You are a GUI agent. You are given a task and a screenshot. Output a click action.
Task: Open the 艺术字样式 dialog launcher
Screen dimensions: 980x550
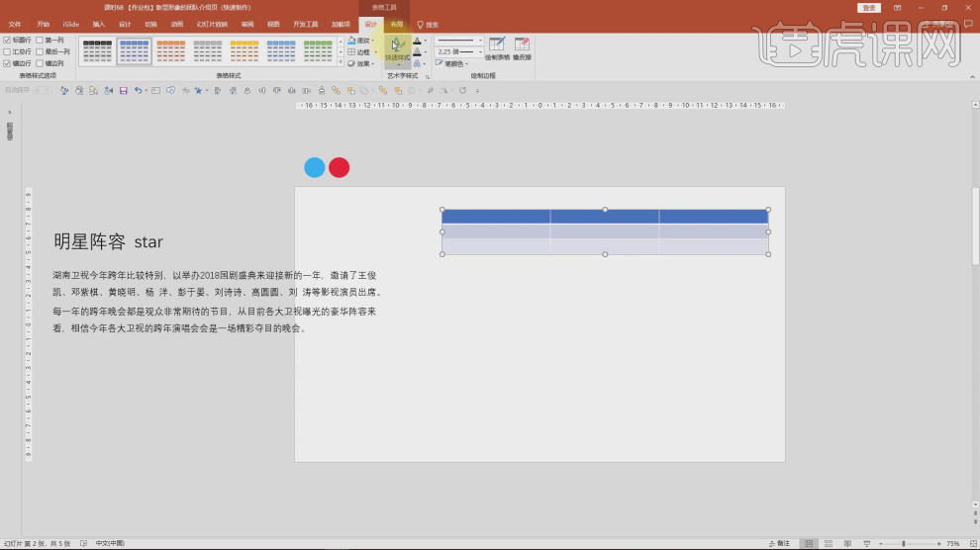coord(428,77)
